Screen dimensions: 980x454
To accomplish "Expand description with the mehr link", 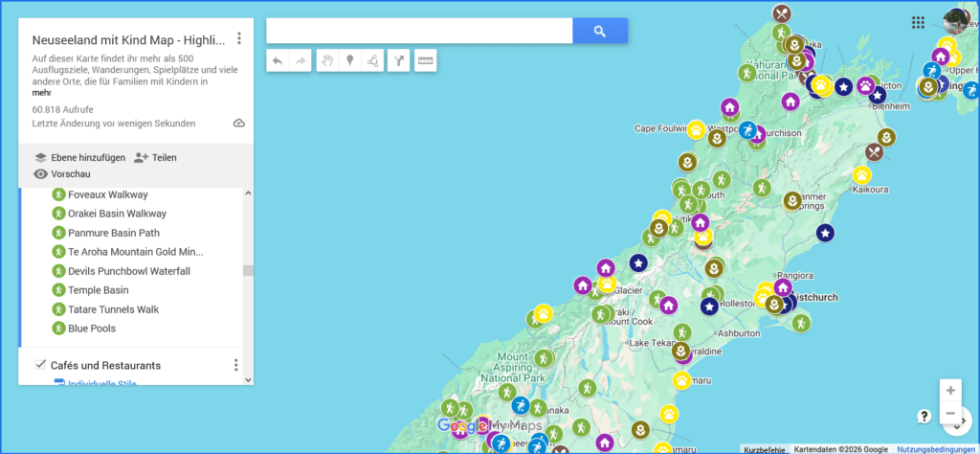I will pyautogui.click(x=41, y=93).
